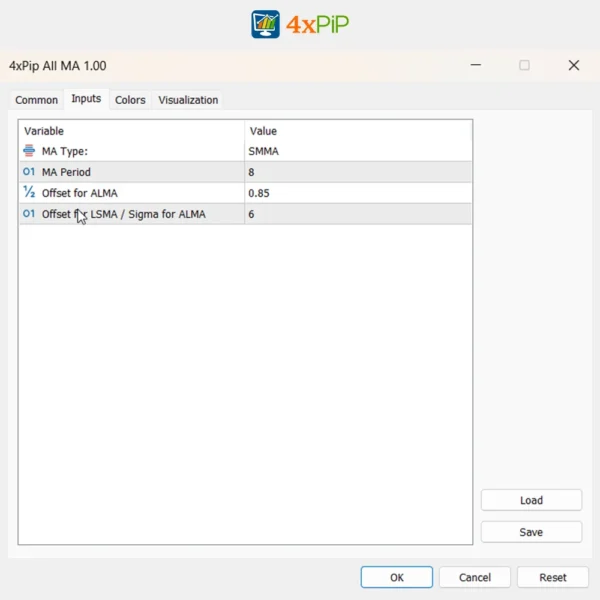
Task: Switch to the Common tab
Action: (37, 100)
